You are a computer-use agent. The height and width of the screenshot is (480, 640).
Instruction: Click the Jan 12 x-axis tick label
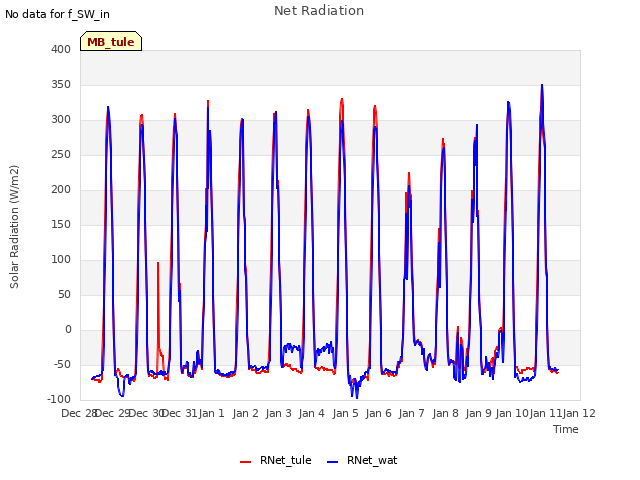(580, 413)
